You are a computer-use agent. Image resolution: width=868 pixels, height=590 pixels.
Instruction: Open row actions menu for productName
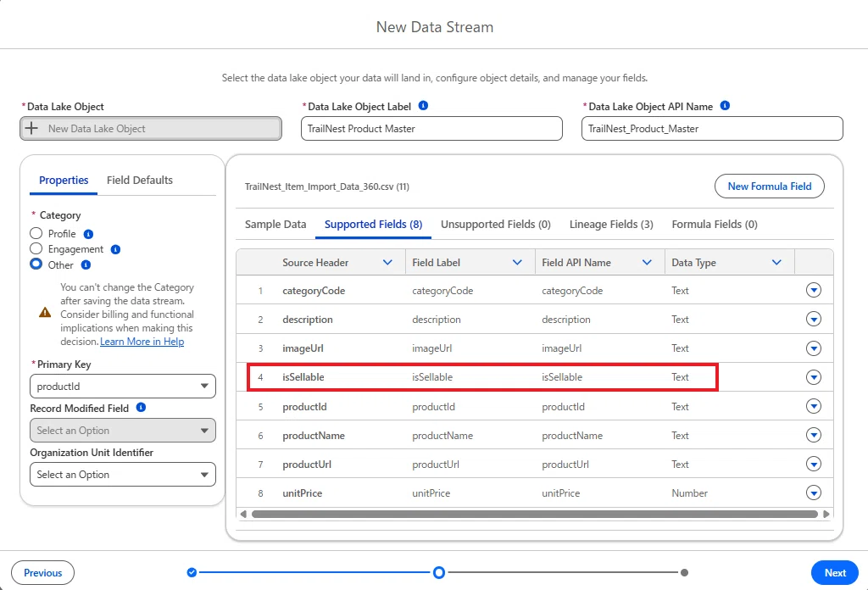813,435
